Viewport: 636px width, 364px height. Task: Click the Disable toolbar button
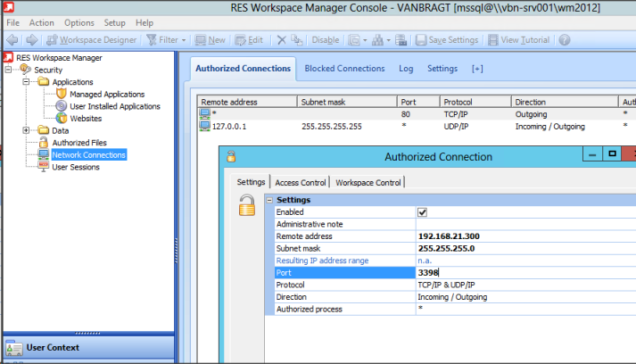326,40
